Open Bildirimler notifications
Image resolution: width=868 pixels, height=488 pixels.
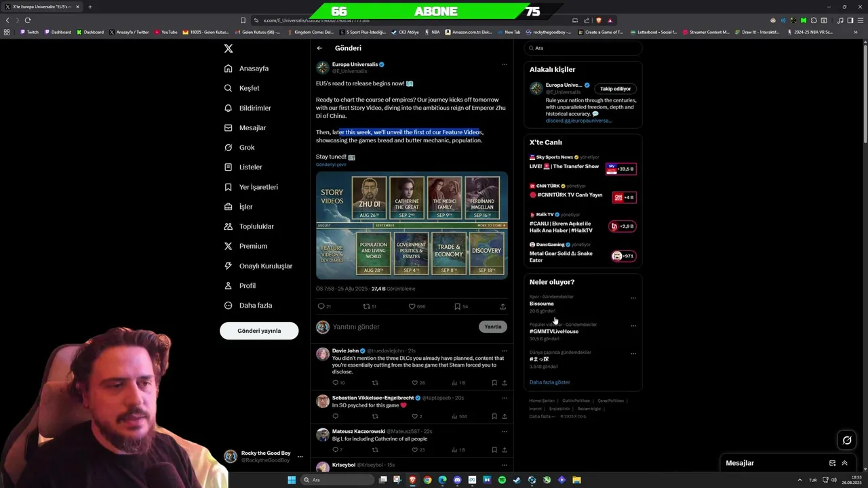coord(248,108)
